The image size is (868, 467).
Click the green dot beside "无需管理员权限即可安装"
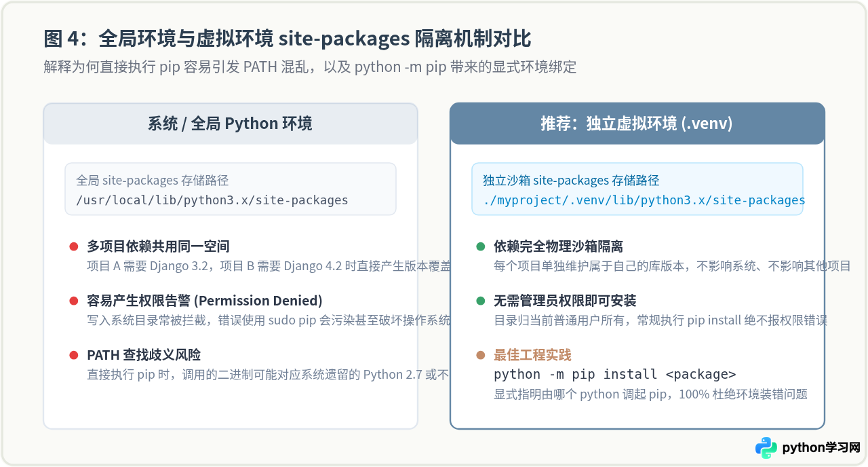pyautogui.click(x=481, y=301)
